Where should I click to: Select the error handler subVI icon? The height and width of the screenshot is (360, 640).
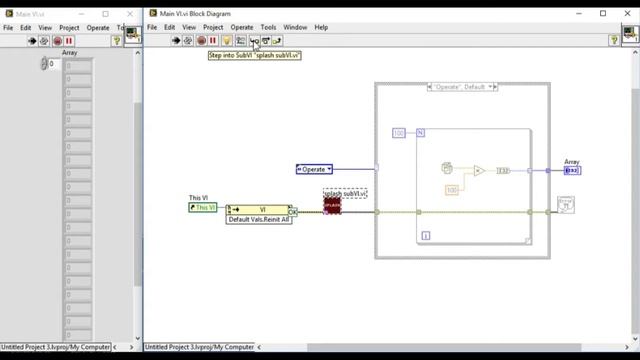click(x=566, y=205)
